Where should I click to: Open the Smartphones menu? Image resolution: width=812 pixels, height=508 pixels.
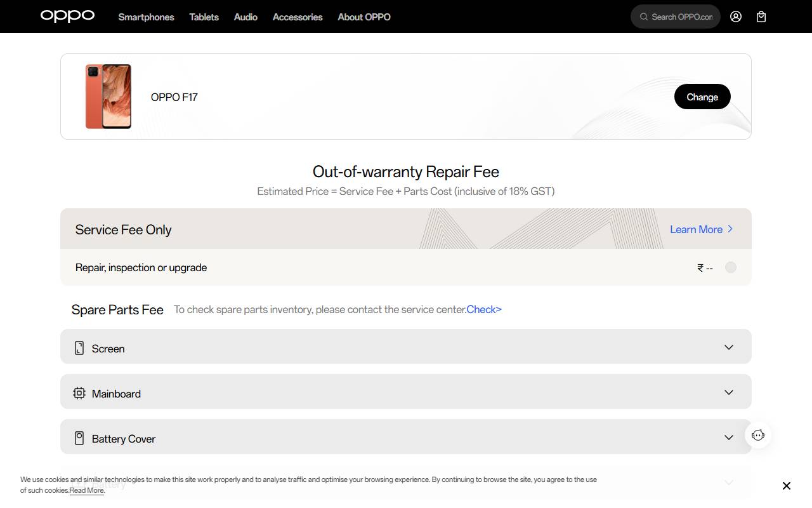tap(147, 17)
